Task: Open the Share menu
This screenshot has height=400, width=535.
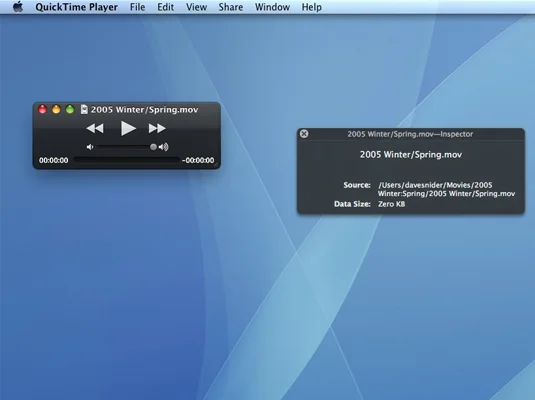Action: 231,7
